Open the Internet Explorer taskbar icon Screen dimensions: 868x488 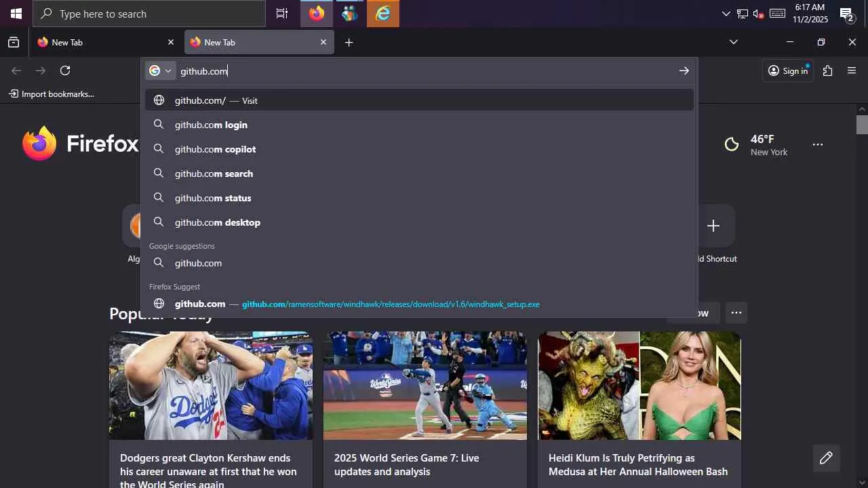tap(383, 14)
